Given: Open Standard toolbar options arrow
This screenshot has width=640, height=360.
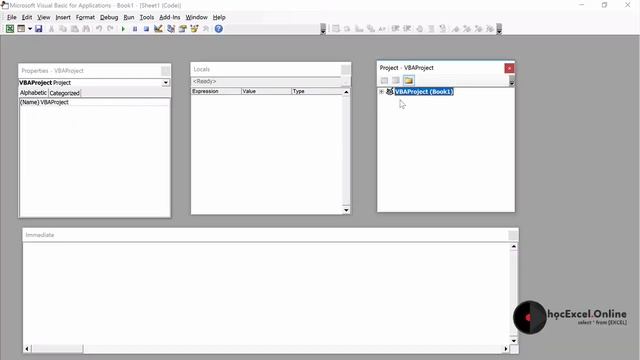Looking at the screenshot, I should point(323,29).
